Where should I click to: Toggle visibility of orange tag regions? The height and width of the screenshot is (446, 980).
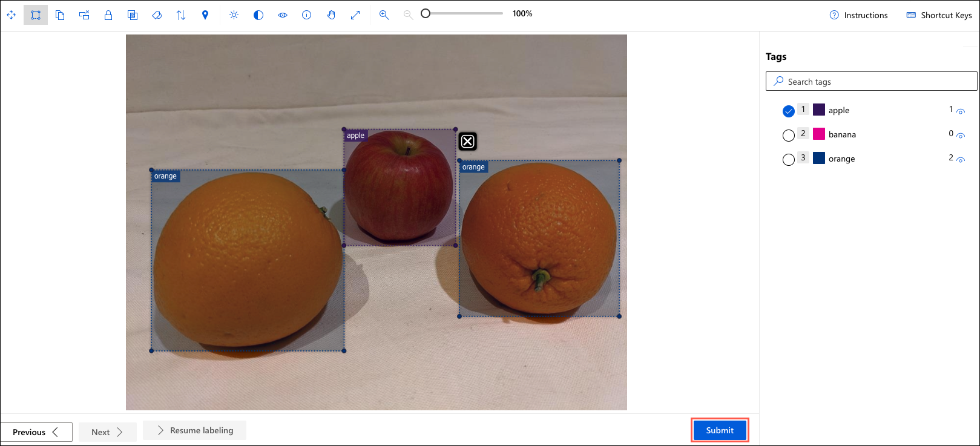point(961,160)
